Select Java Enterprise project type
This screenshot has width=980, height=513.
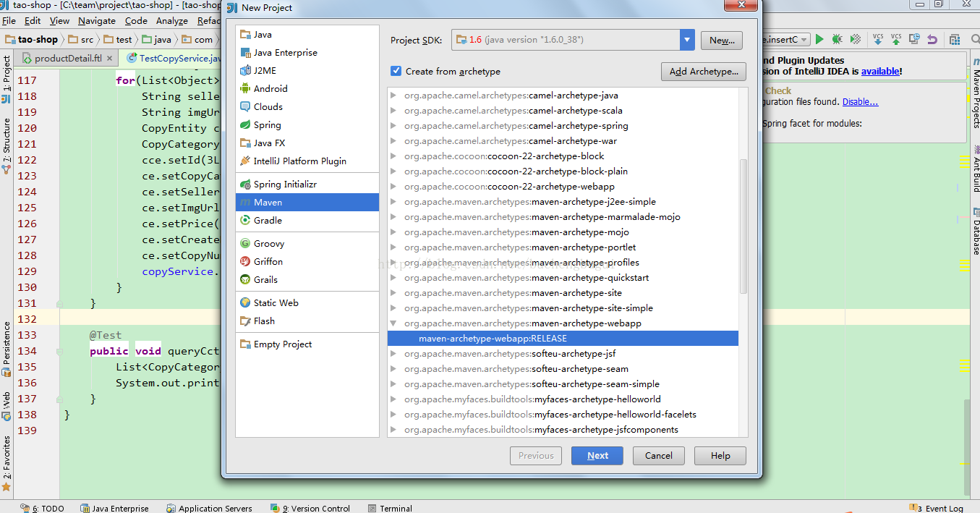tap(307, 52)
